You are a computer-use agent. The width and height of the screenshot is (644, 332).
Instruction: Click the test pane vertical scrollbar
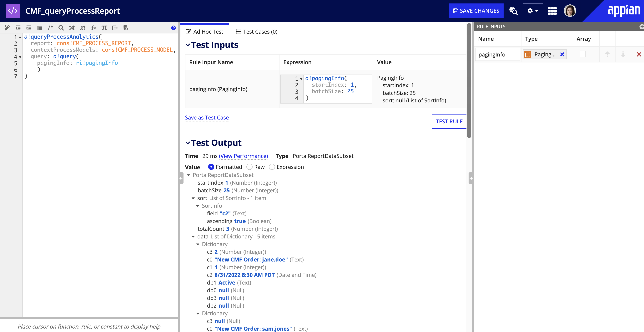[x=469, y=80]
